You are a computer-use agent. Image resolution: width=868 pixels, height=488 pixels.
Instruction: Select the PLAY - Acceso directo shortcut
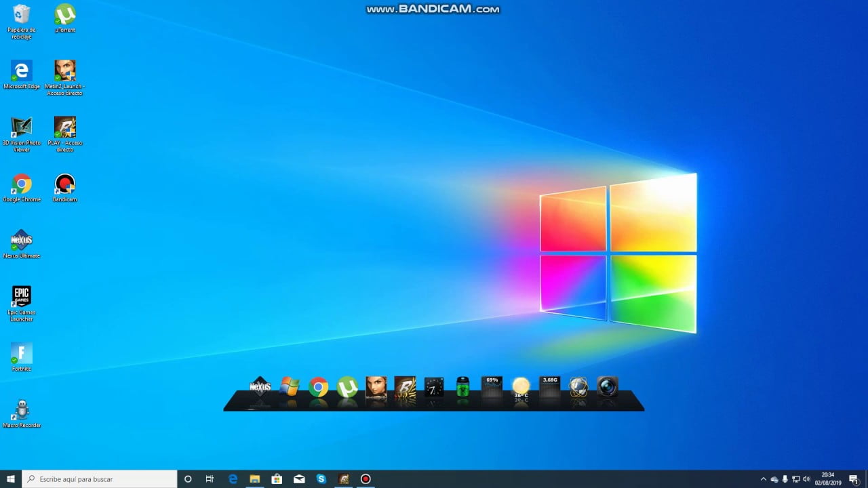65,134
